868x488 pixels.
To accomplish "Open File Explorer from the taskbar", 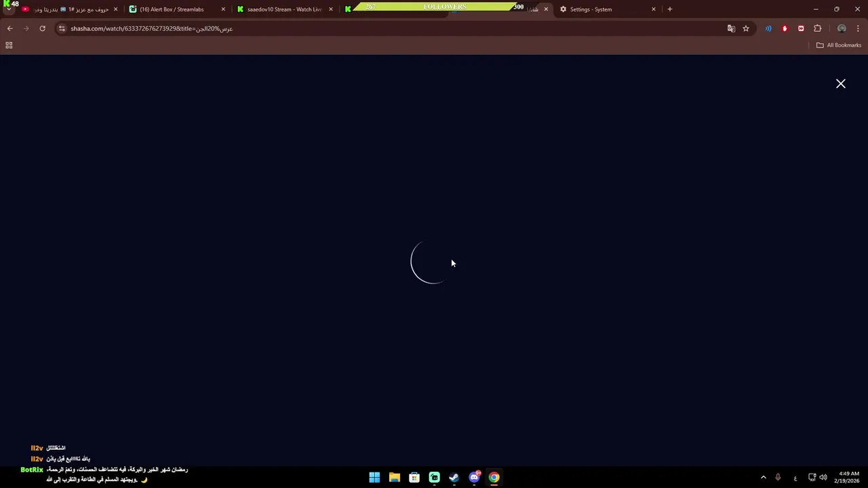I will 394,477.
